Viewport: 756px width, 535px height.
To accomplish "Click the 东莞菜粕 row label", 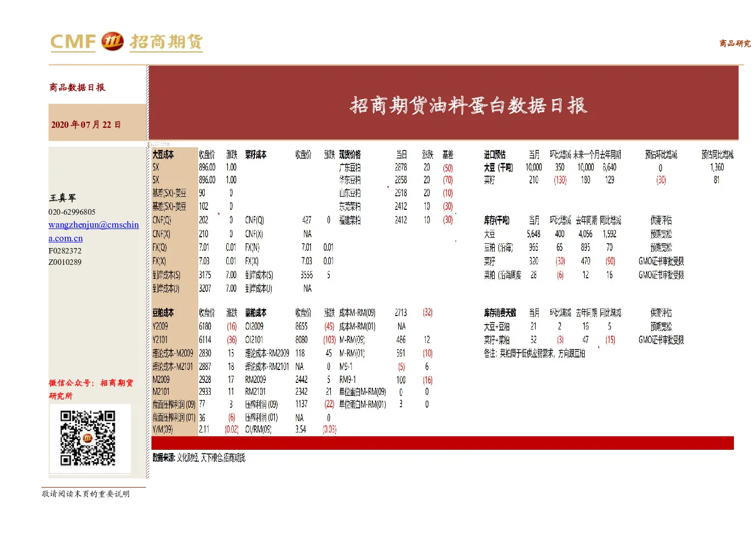I will (350, 207).
